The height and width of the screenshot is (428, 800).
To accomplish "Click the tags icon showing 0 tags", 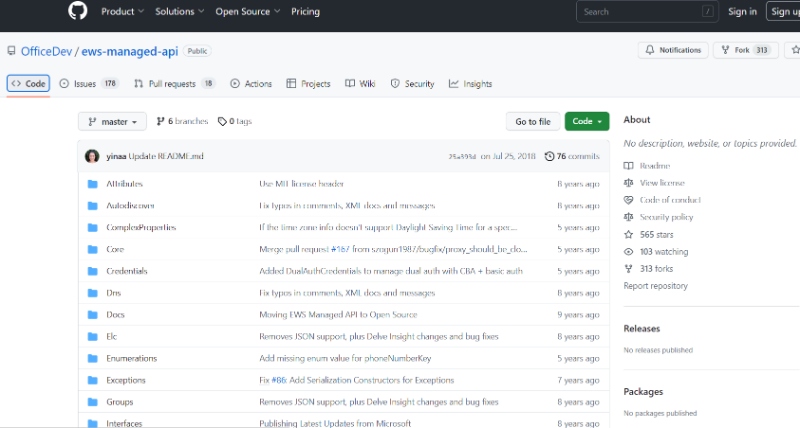I will [222, 122].
